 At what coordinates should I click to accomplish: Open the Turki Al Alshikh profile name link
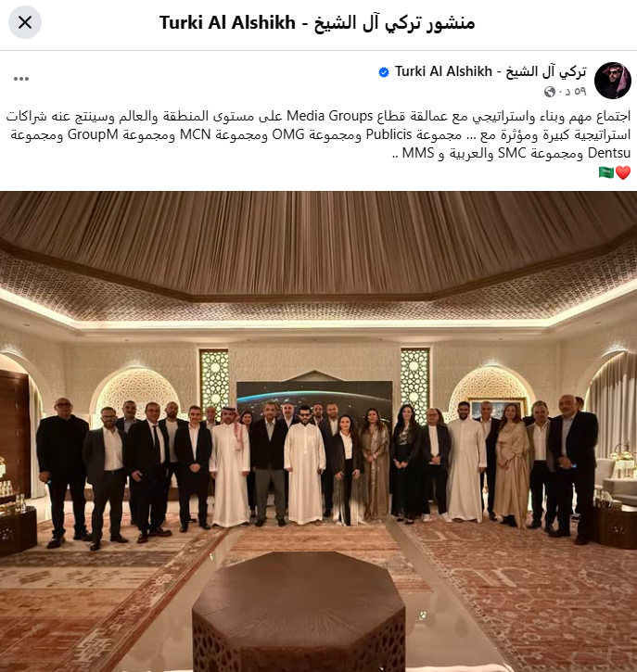tap(490, 71)
